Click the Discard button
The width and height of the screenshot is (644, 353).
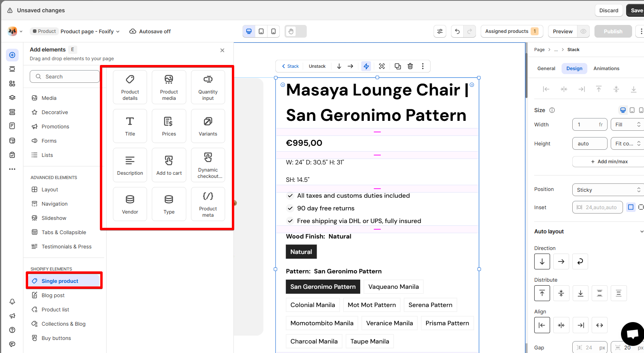[609, 10]
